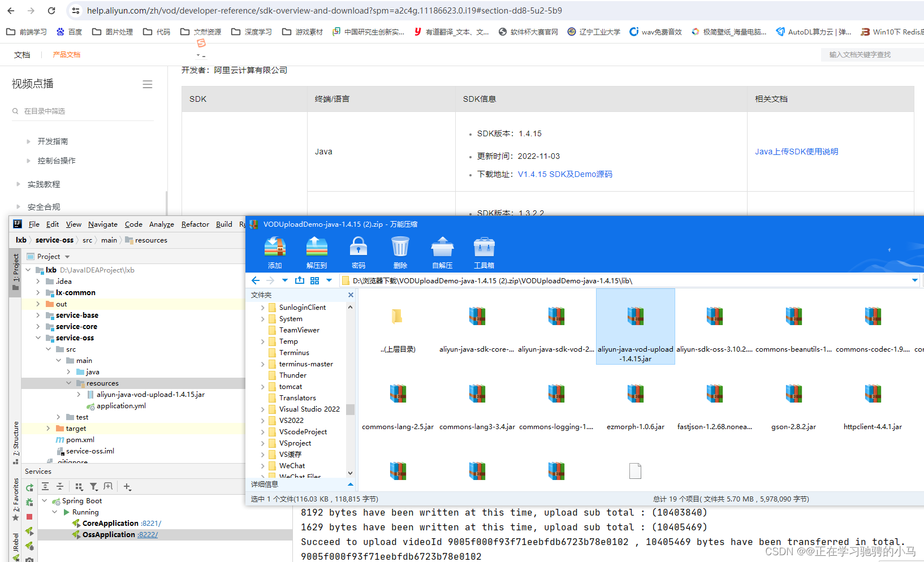Collapse the service-oss module node
Image resolution: width=924 pixels, height=562 pixels.
(38, 338)
